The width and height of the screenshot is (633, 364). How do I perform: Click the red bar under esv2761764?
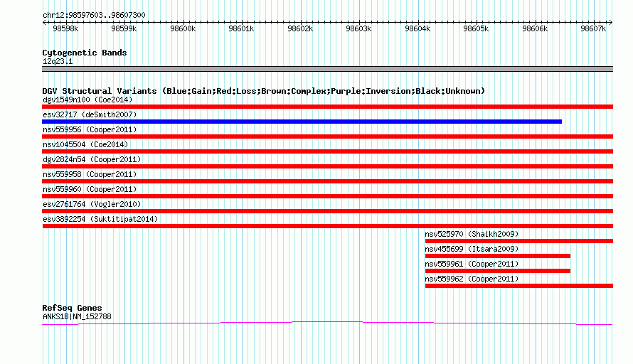[327, 211]
